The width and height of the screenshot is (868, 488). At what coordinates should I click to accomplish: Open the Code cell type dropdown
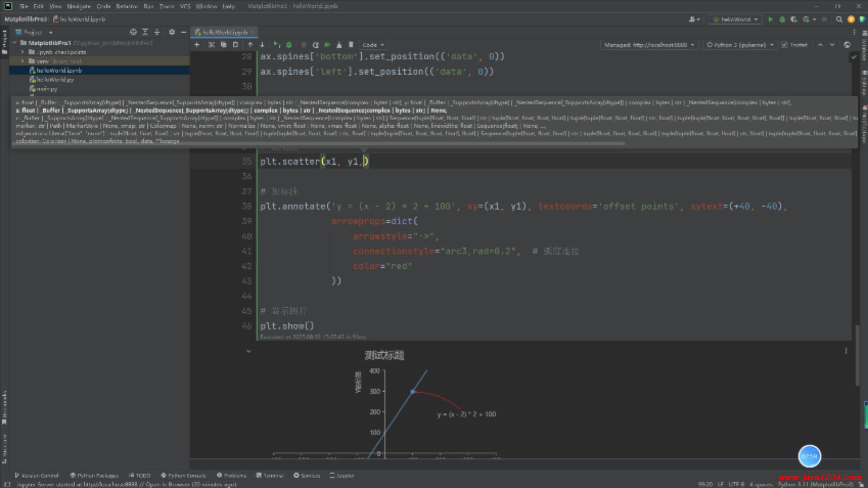373,45
